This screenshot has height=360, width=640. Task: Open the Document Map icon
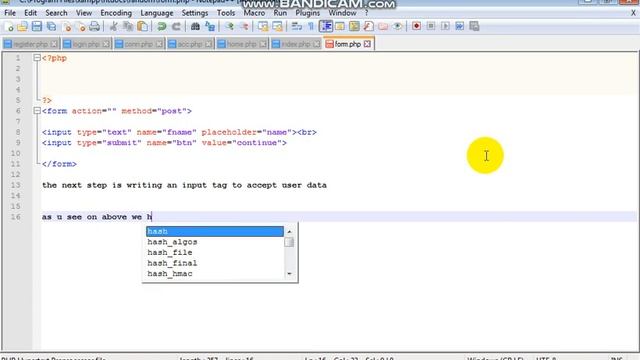(x=354, y=27)
